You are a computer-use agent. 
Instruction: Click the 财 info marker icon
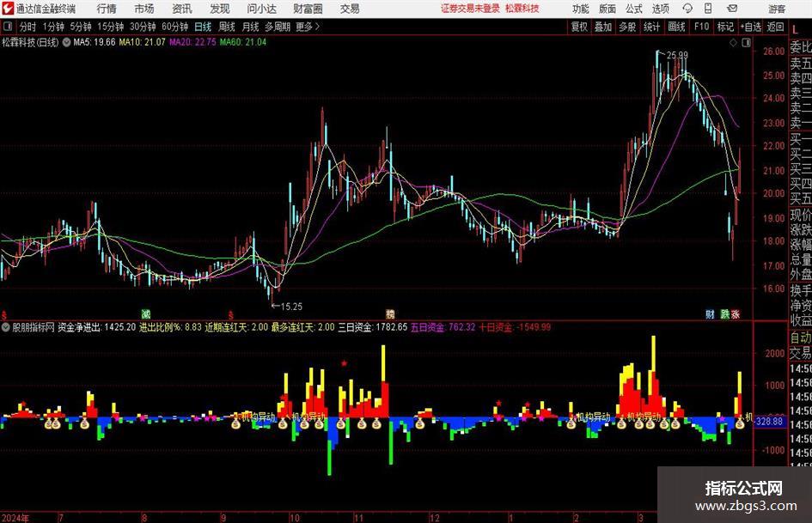[x=710, y=314]
